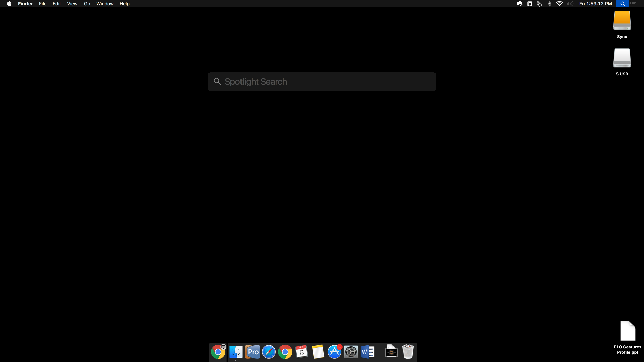
Task: Open the Calendar icon showing Apr 6
Action: pos(302,352)
